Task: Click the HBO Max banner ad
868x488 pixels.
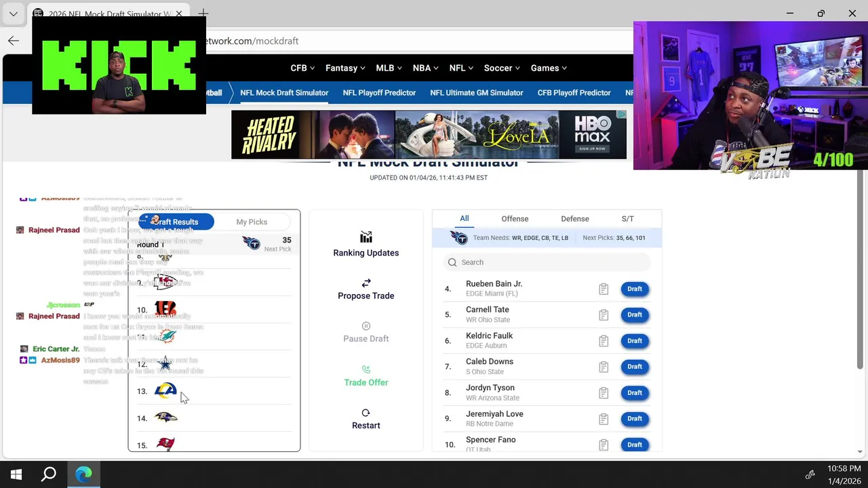Action: 429,135
